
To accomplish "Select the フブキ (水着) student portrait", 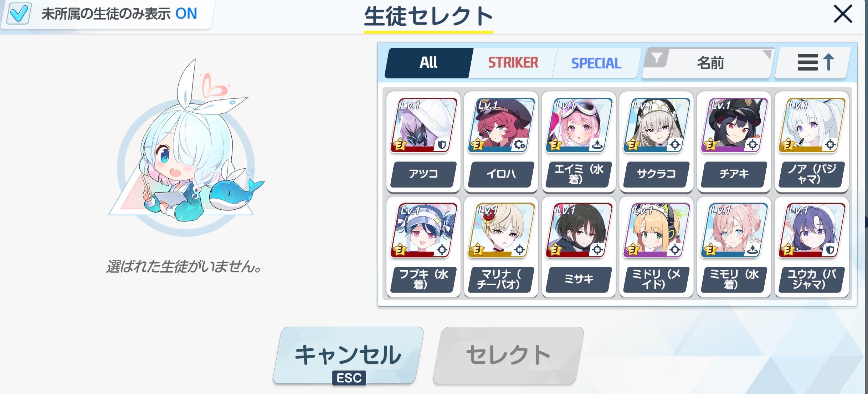I will [423, 230].
